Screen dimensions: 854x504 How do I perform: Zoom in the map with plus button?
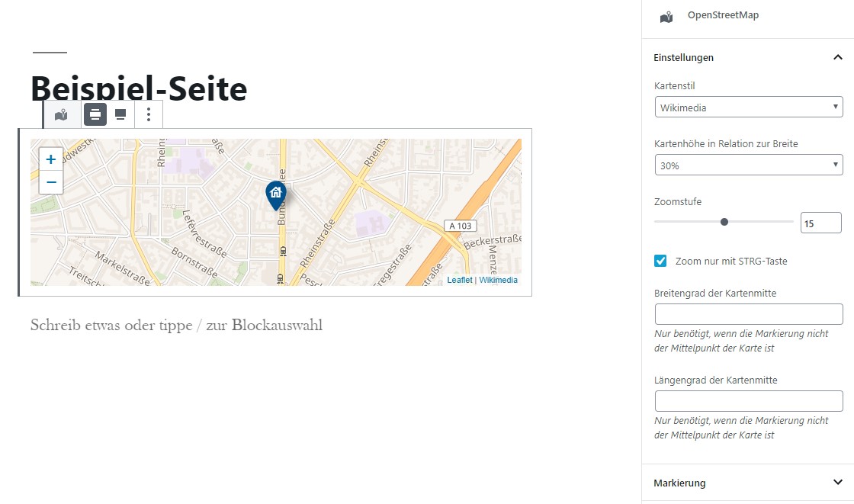[x=51, y=159]
